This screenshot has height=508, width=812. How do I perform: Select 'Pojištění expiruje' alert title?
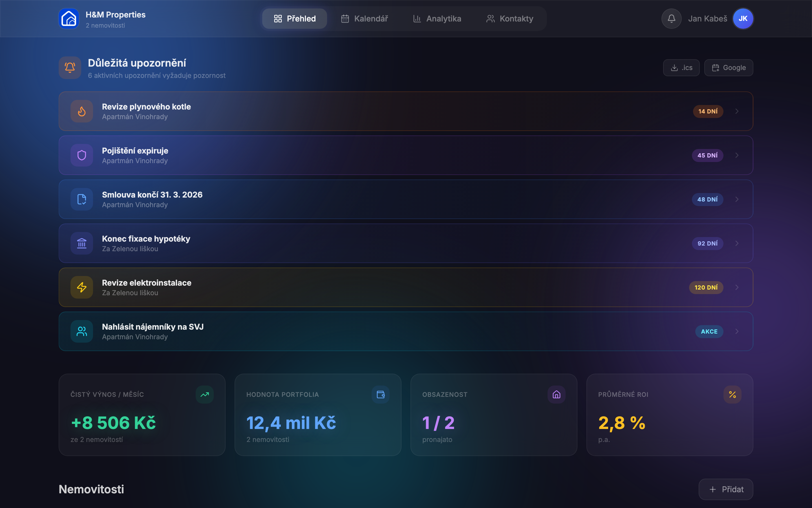135,150
